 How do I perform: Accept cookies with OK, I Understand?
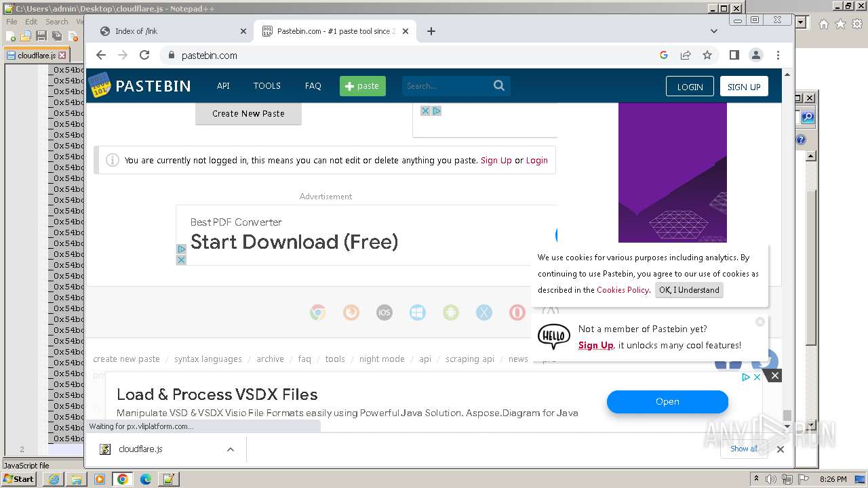point(689,290)
